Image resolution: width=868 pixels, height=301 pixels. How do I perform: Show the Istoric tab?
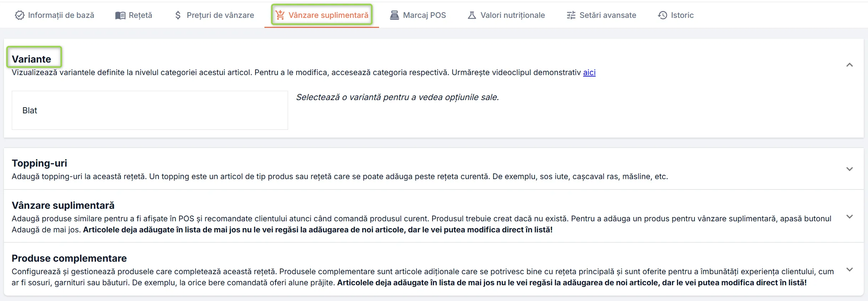coord(676,15)
